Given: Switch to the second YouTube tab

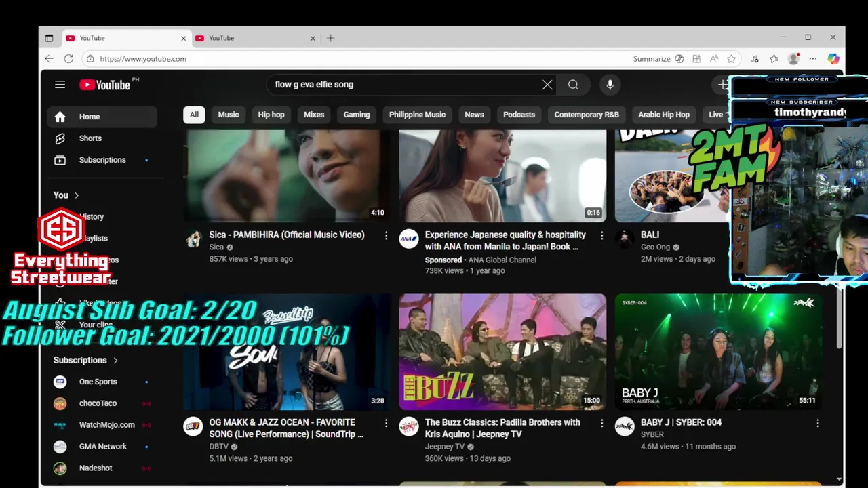Looking at the screenshot, I should coord(256,38).
